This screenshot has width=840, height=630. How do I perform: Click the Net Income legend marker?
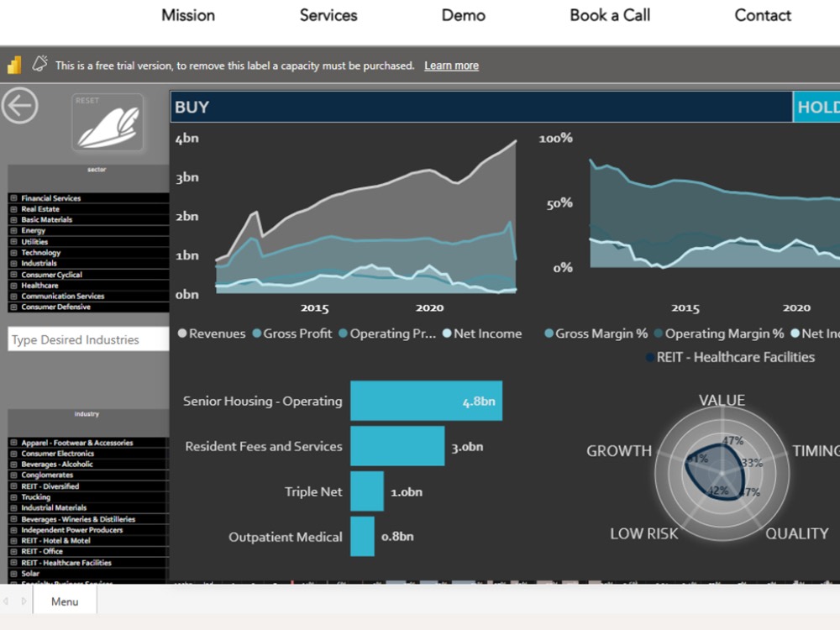point(447,333)
